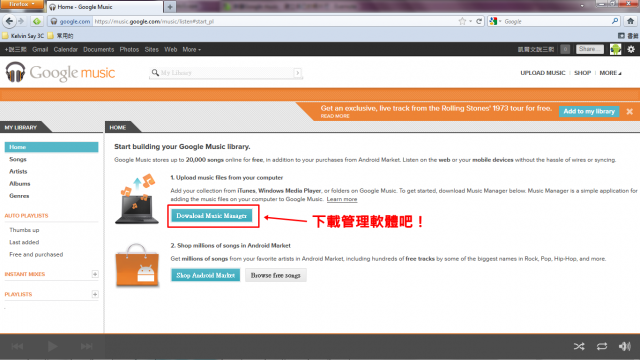Open Photos from Google bar
640x360 pixels.
tap(129, 49)
